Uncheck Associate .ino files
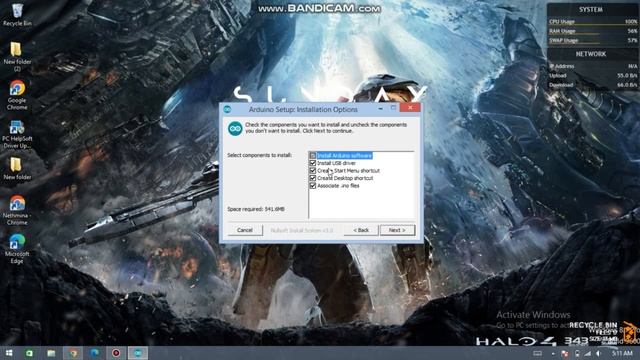 click(313, 186)
